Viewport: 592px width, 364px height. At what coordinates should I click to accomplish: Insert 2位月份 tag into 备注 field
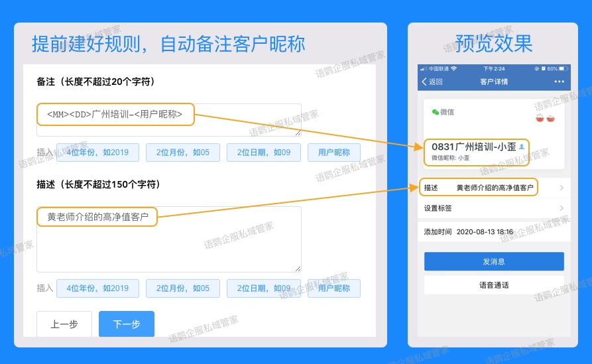click(x=182, y=152)
